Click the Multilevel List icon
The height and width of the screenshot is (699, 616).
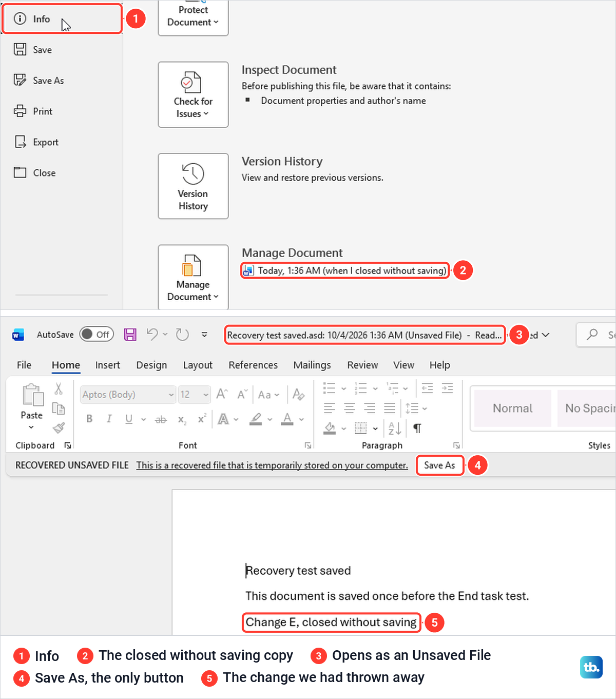point(393,388)
